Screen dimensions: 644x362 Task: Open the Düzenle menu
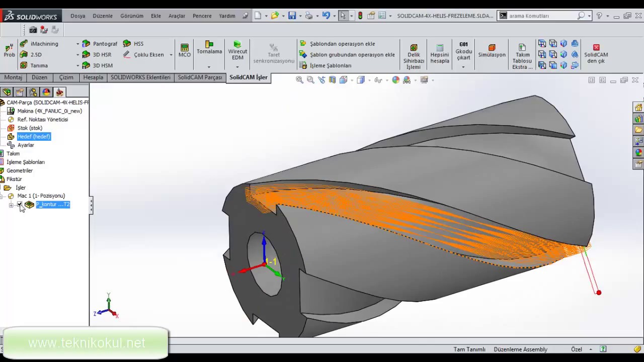[103, 16]
